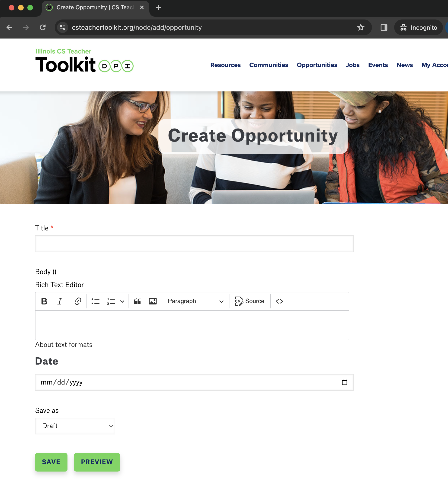Insert a block quote
The width and height of the screenshot is (448, 485).
tap(137, 301)
